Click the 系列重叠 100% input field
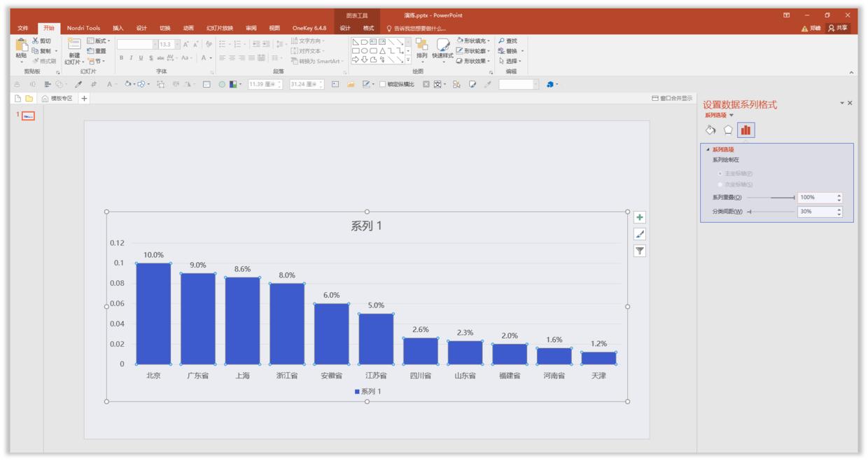 tap(815, 198)
